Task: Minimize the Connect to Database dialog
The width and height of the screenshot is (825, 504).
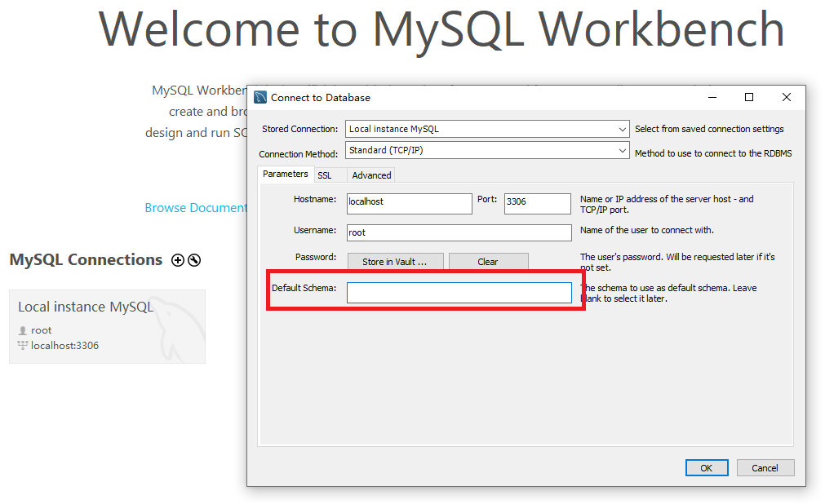Action: (x=712, y=97)
